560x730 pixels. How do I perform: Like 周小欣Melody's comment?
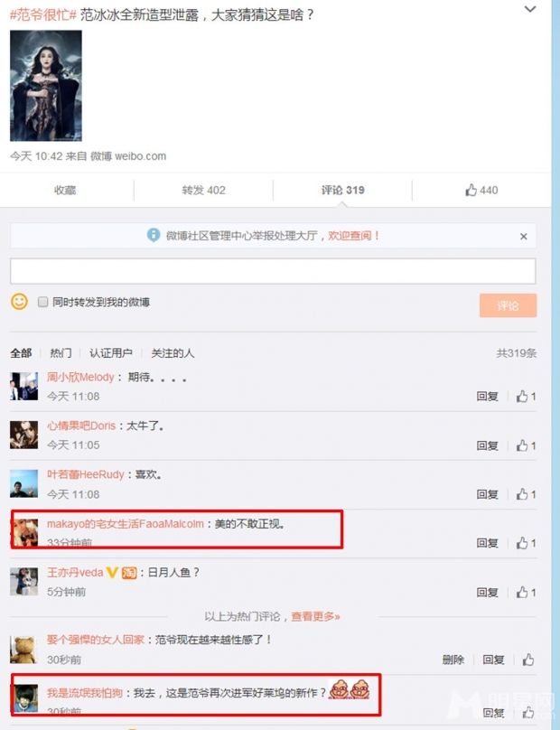tap(526, 397)
